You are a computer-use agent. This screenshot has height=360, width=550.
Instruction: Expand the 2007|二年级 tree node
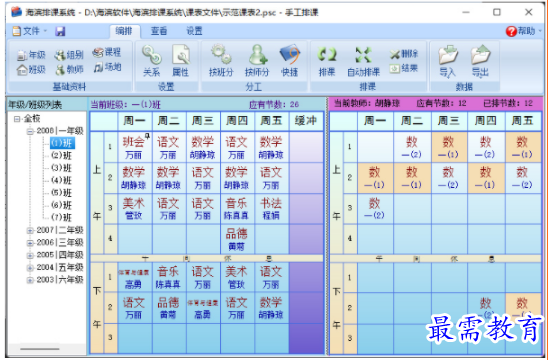pyautogui.click(x=30, y=231)
